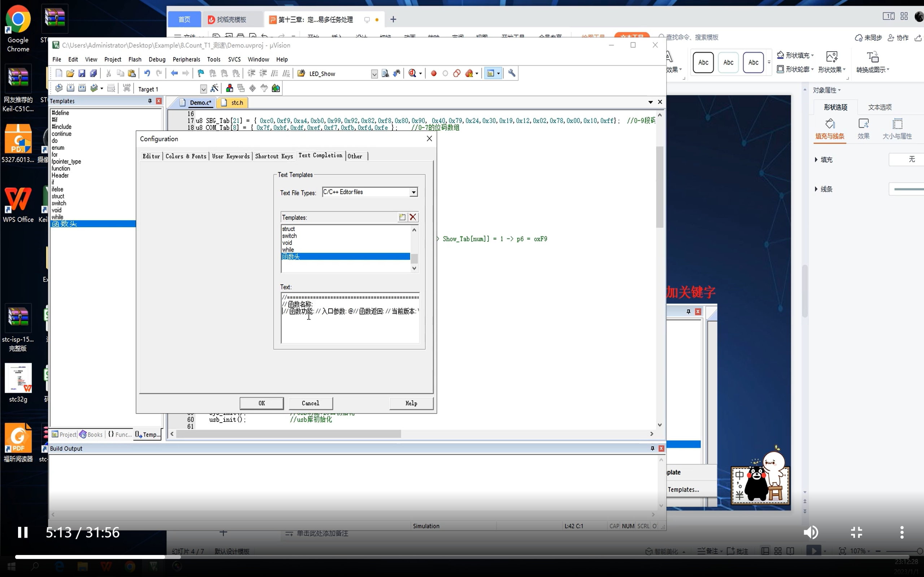Click the Help button in Configuration
924x577 pixels.
(x=411, y=403)
